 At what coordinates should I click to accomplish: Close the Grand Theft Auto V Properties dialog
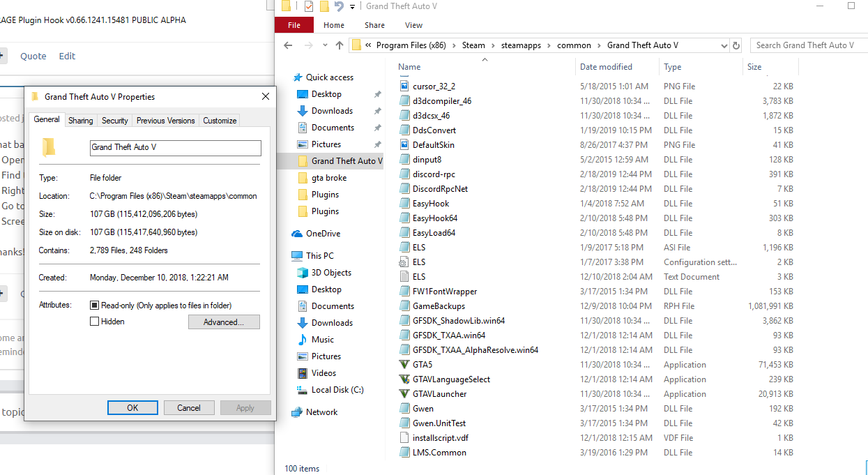coord(266,96)
